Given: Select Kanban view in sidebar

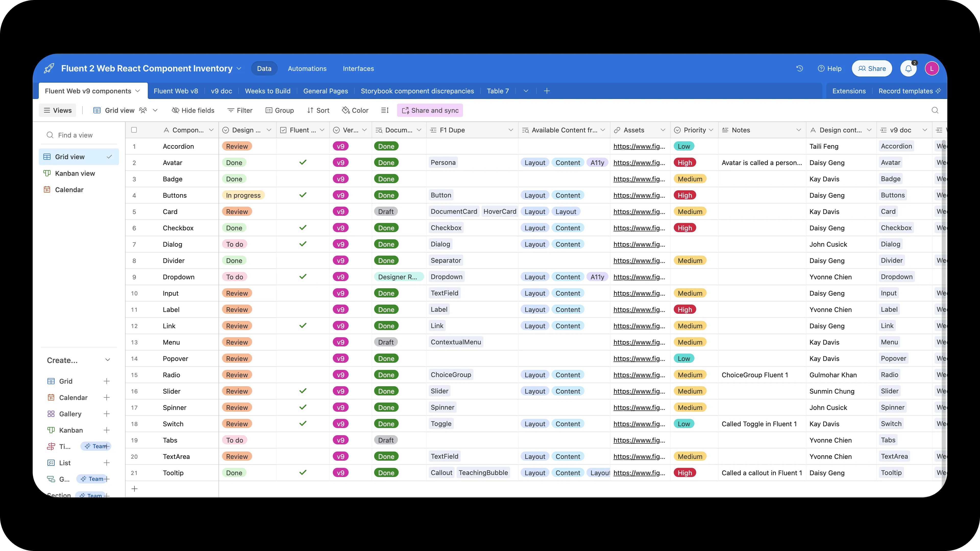Looking at the screenshot, I should [79, 173].
